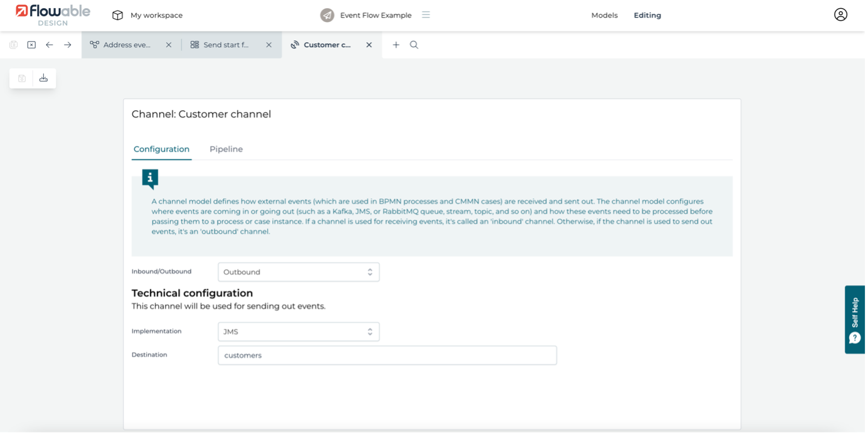Click the hamburger menu beside Event Flow Example
Viewport: 868px width, 435px height.
(426, 15)
